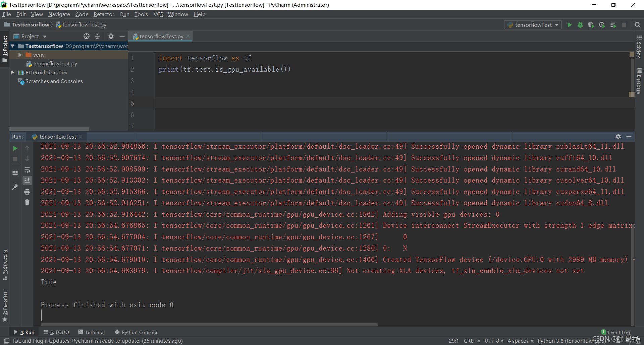Select Opened File in Project panel
This screenshot has width=644, height=345.
click(87, 36)
